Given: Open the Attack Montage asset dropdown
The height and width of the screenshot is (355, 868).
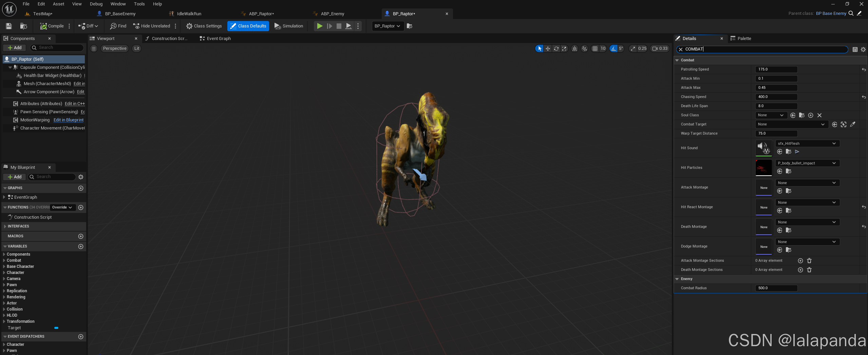Looking at the screenshot, I should (807, 183).
